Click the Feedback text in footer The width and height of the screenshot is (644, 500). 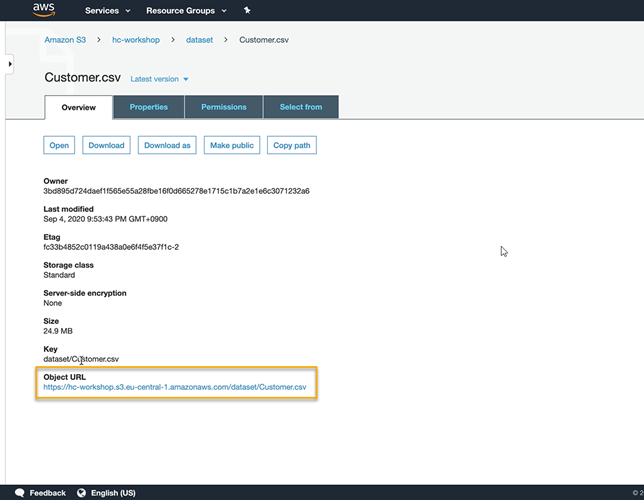[47, 493]
